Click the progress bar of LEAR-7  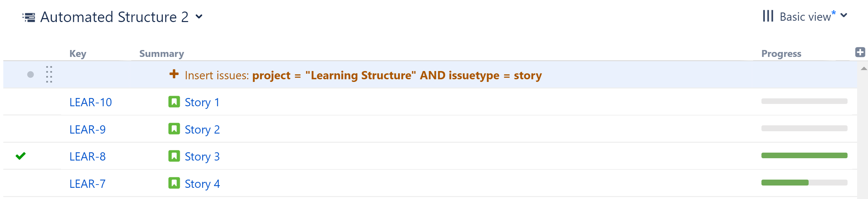804,183
